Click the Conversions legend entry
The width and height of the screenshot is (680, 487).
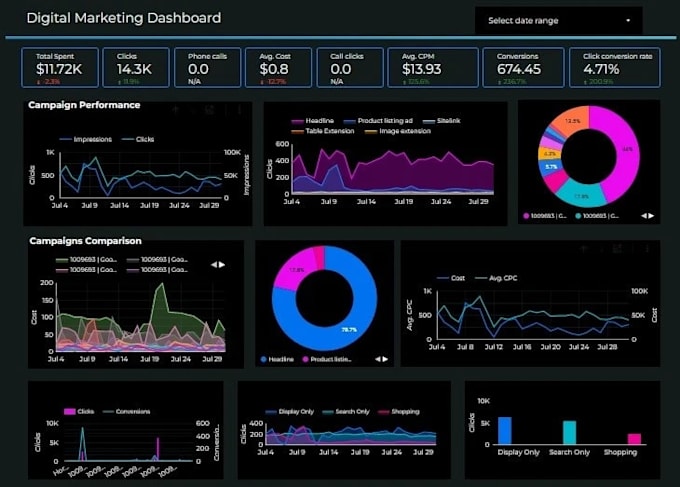(x=127, y=411)
